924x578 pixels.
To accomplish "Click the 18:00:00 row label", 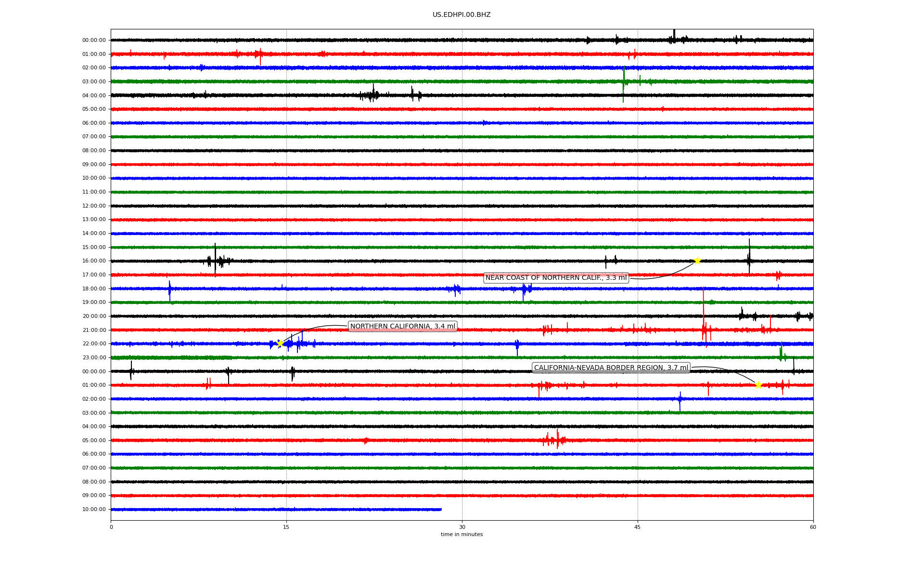I will pyautogui.click(x=94, y=289).
